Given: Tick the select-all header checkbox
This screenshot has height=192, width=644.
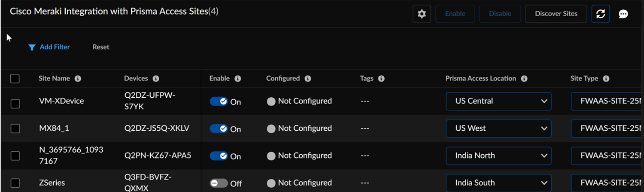Looking at the screenshot, I should click(15, 79).
